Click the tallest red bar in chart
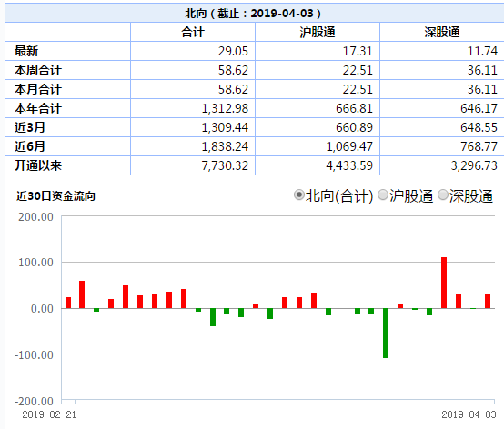Image resolution: width=504 pixels, height=429 pixels. 444,283
